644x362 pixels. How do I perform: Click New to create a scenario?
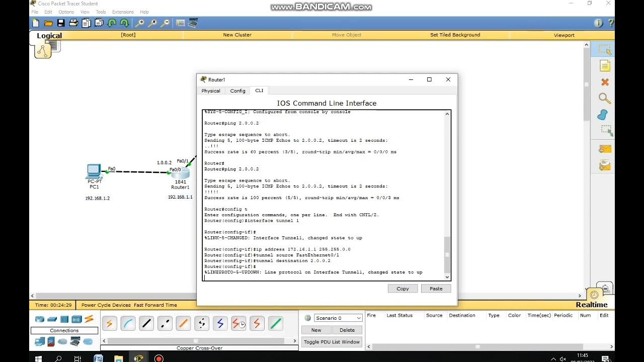tap(316, 330)
